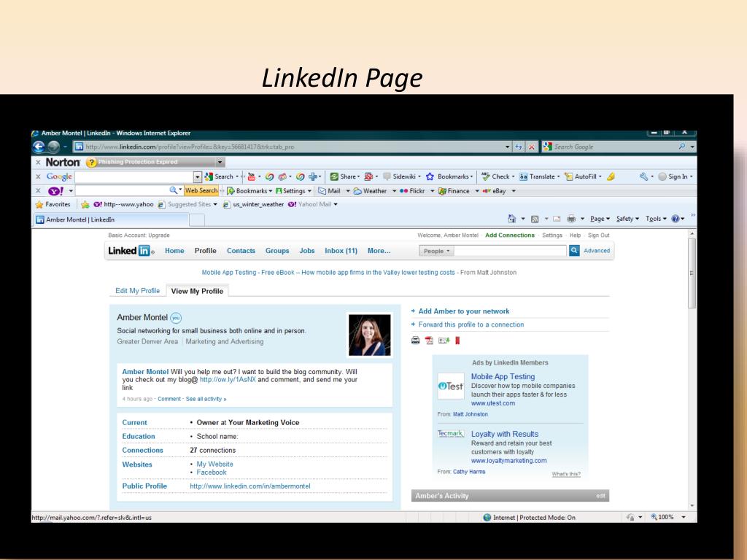Open Yahoo toolbar Settings menu
Screen dimensions: 747x560
(x=293, y=191)
